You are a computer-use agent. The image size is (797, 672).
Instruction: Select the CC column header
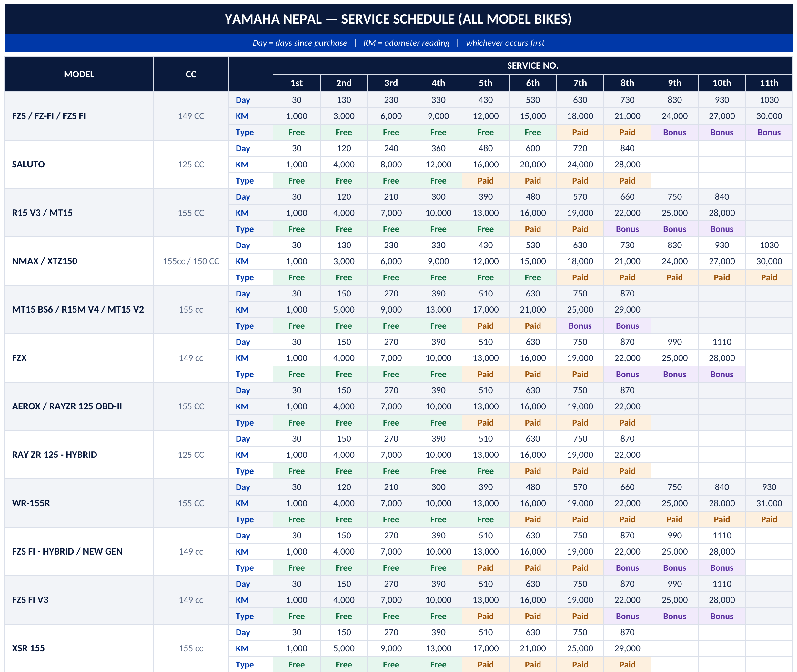coord(191,74)
